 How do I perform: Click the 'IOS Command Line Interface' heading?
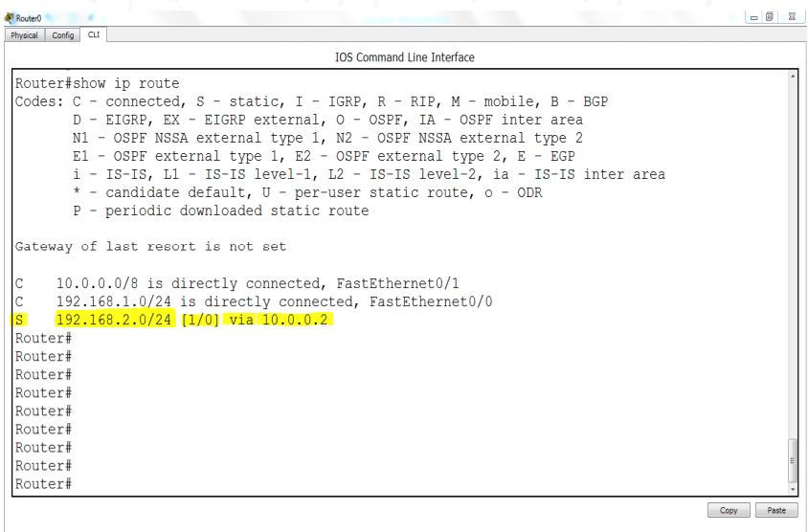405,57
